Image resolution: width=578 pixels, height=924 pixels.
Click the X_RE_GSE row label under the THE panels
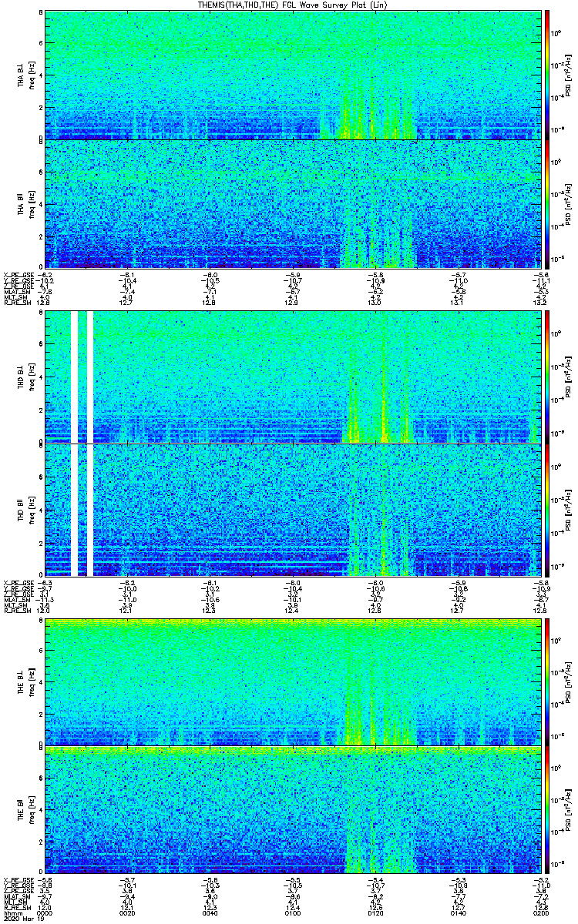(x=18, y=881)
